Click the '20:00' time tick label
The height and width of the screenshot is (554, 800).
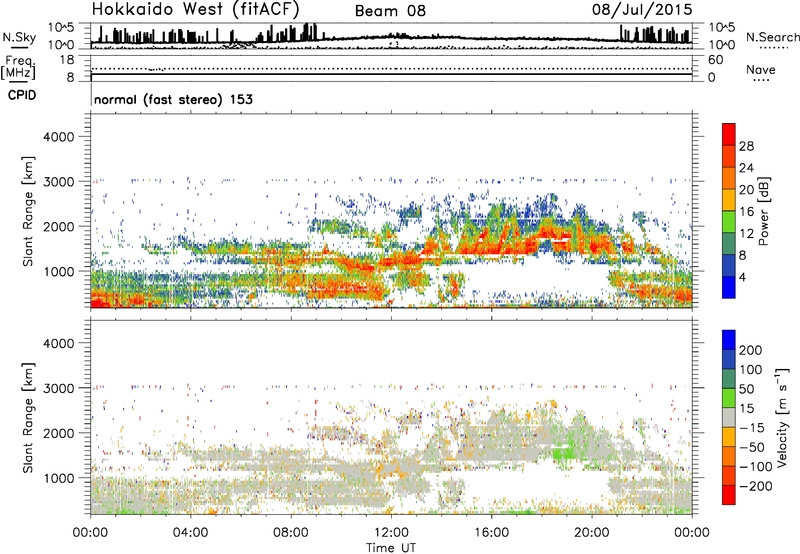[x=591, y=533]
